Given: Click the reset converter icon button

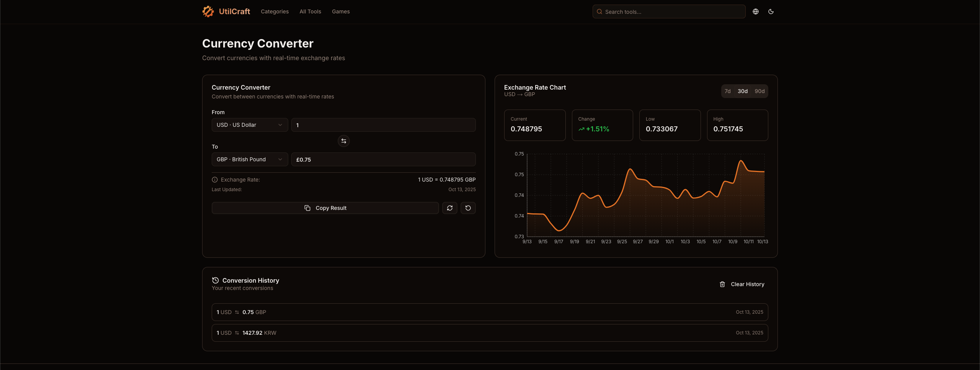Looking at the screenshot, I should coord(468,208).
